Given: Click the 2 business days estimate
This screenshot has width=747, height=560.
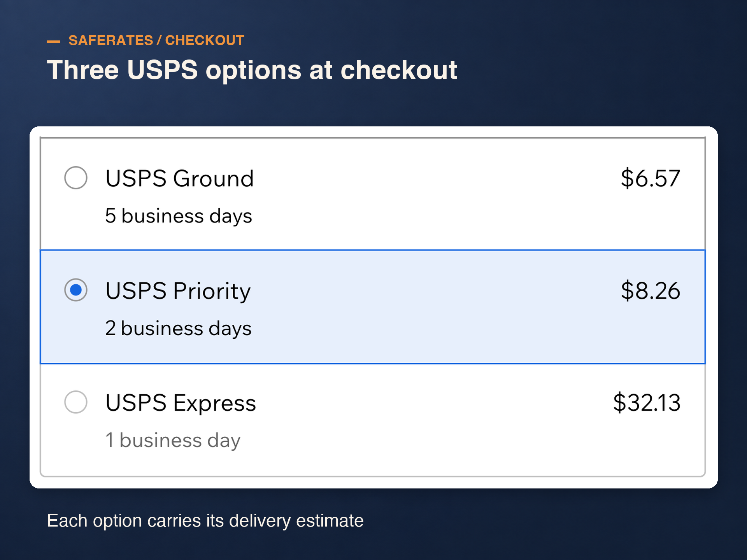Looking at the screenshot, I should pyautogui.click(x=178, y=329).
